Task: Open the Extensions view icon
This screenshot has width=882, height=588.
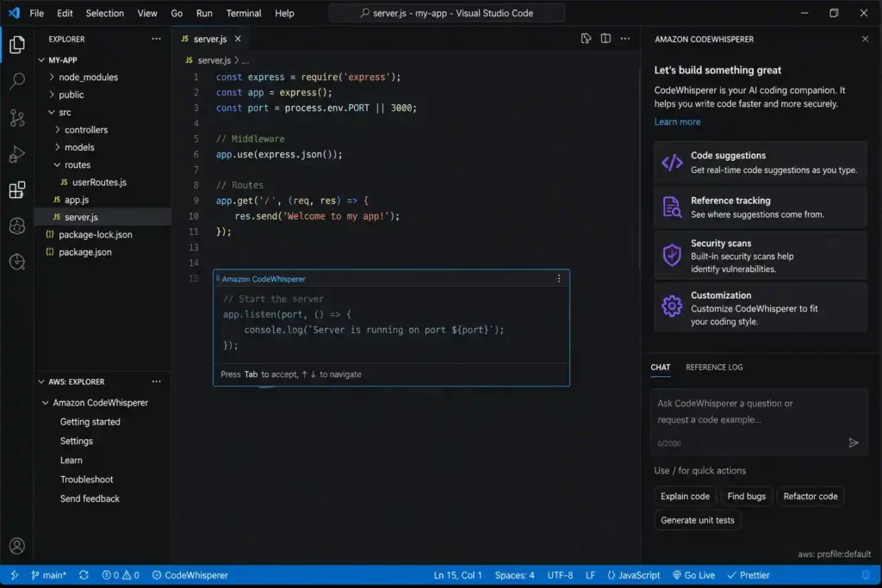Action: tap(17, 190)
